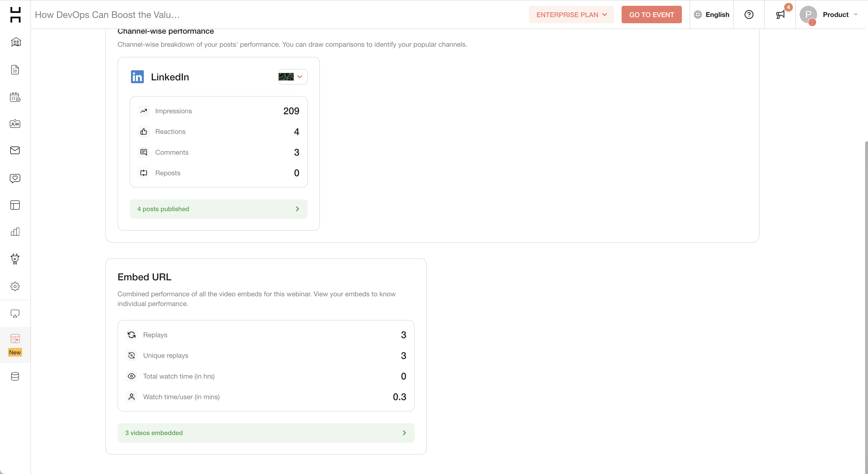
Task: Open the envelope email icon in sidebar
Action: [x=15, y=151]
